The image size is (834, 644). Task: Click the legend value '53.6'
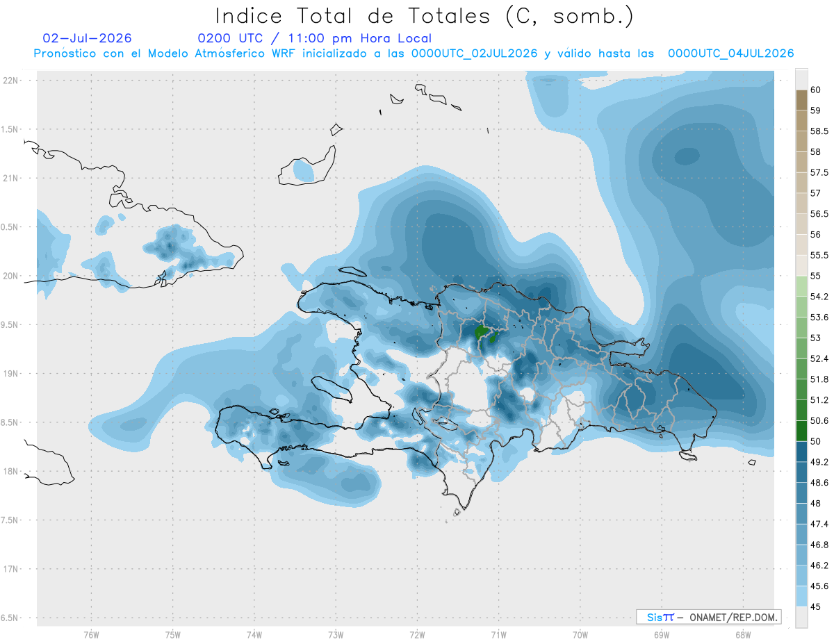coord(819,317)
